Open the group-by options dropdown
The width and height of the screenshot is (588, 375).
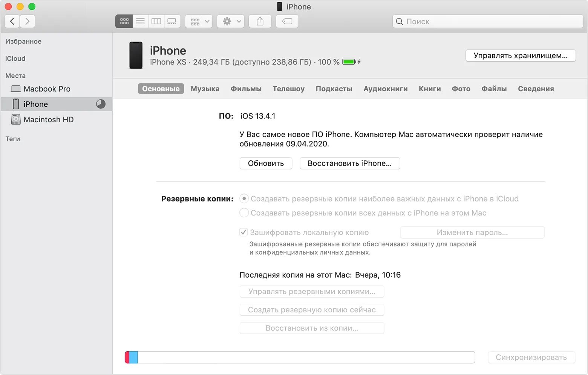coord(199,22)
